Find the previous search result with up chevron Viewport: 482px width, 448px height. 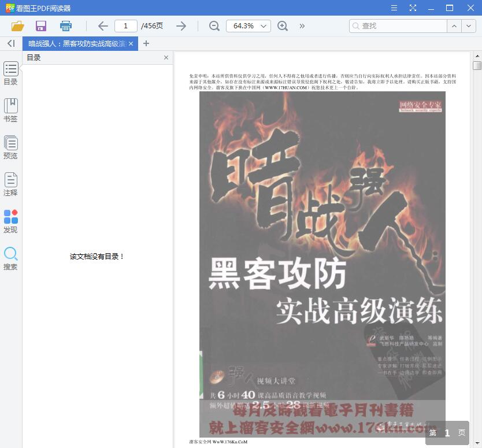click(x=454, y=26)
